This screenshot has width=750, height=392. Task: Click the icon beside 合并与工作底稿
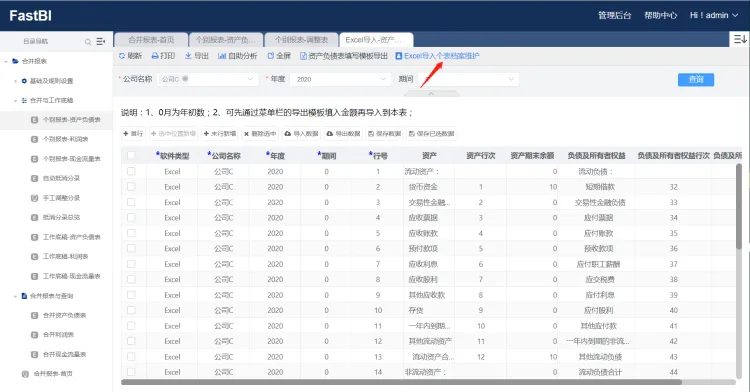click(24, 100)
